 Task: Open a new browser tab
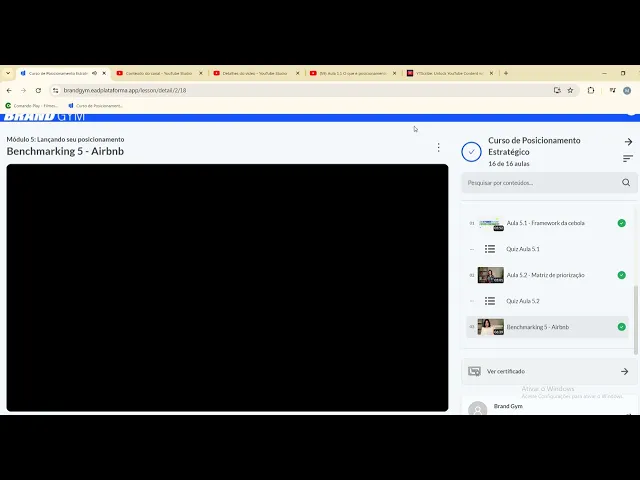pyautogui.click(x=506, y=73)
